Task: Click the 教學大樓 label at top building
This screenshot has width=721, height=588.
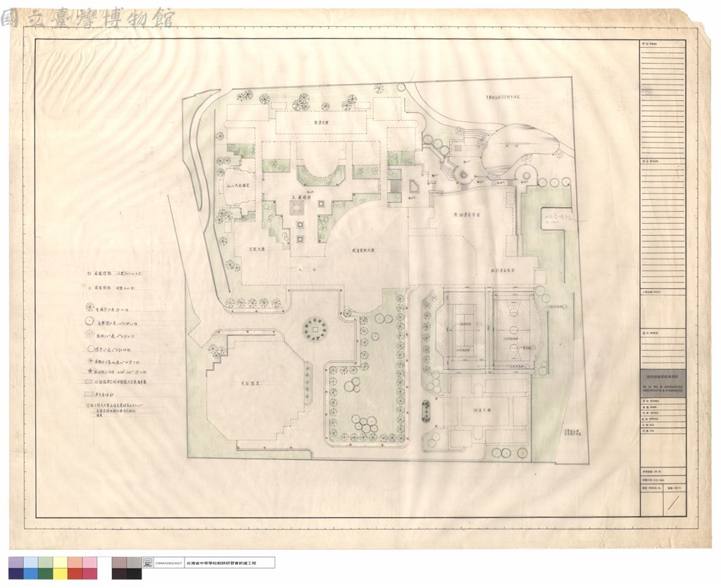Action: tap(320, 123)
